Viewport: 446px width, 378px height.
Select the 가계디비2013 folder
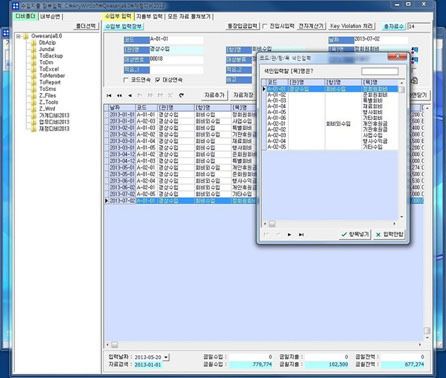click(54, 116)
